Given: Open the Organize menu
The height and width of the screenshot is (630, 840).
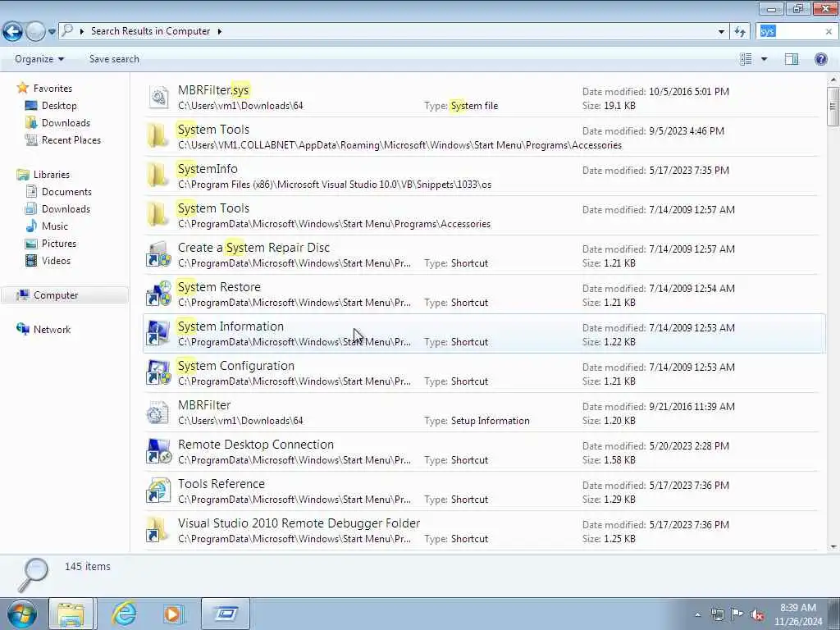Looking at the screenshot, I should [x=39, y=59].
